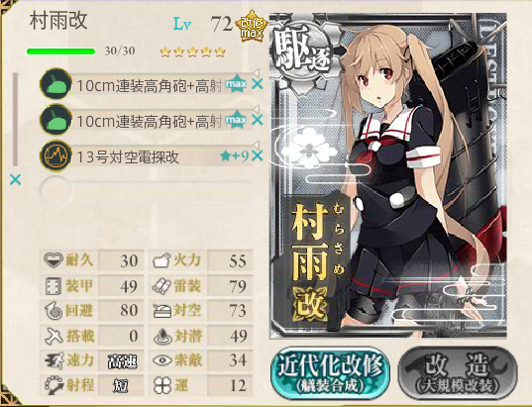Select the empty fourth equipment slot
The image size is (532, 407).
click(x=146, y=192)
